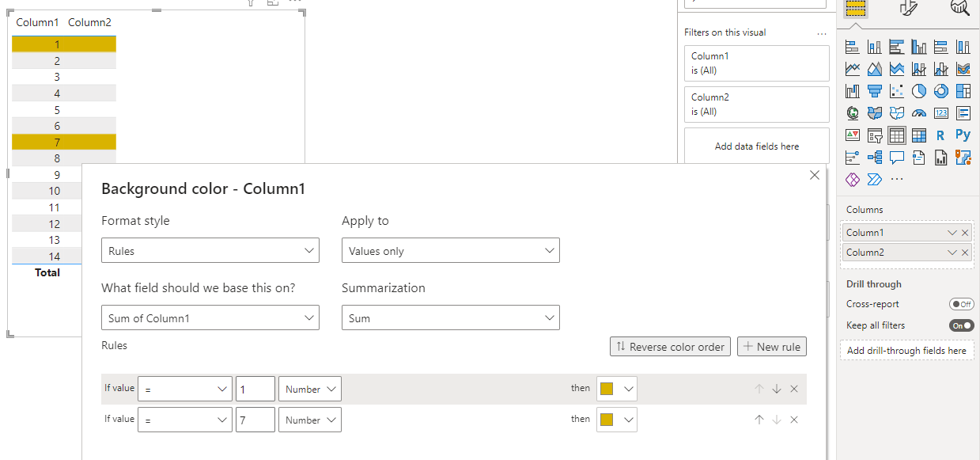Open Number type dropdown for the value 7 rule
Viewport: 980px width, 460px height.
click(x=309, y=420)
